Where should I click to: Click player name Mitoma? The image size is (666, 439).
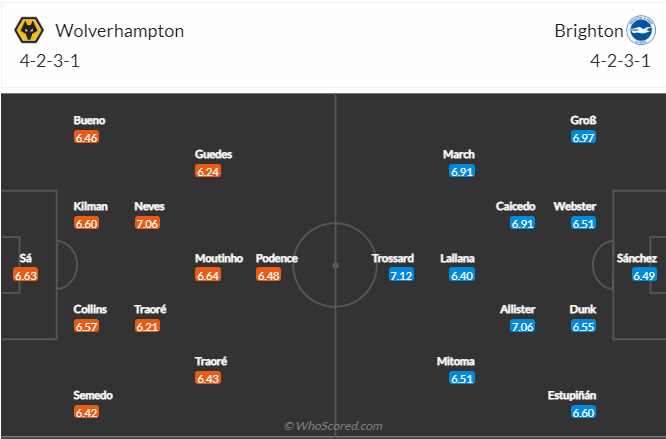click(455, 361)
